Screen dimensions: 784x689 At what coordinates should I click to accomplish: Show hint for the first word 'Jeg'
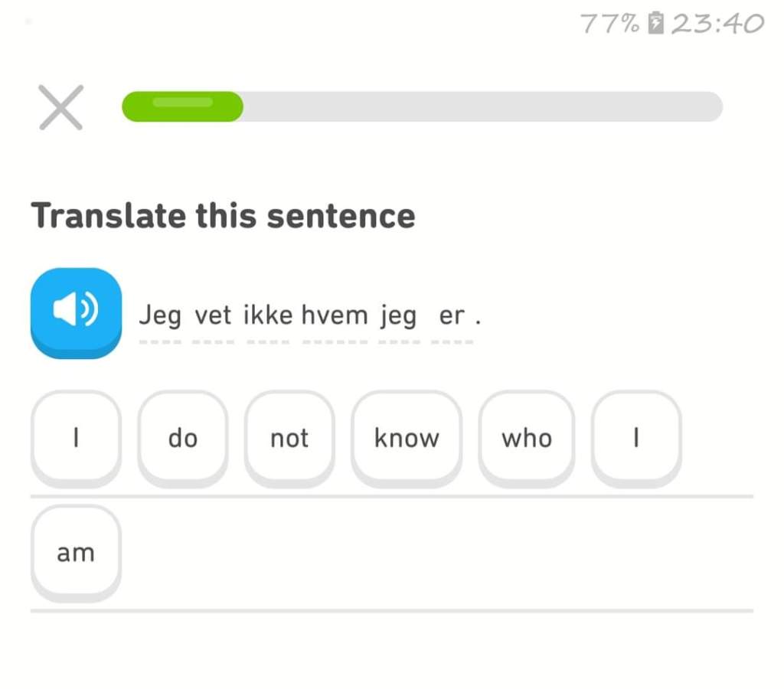(160, 315)
